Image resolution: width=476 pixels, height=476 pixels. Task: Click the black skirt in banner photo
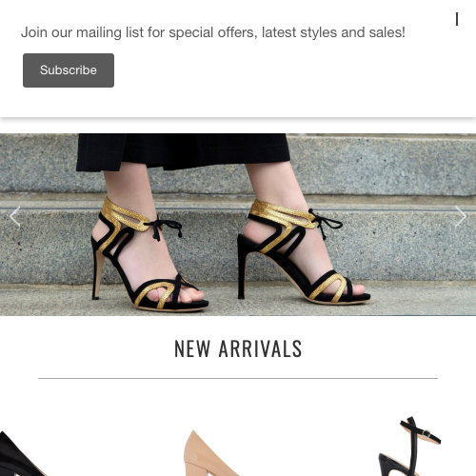click(x=183, y=151)
